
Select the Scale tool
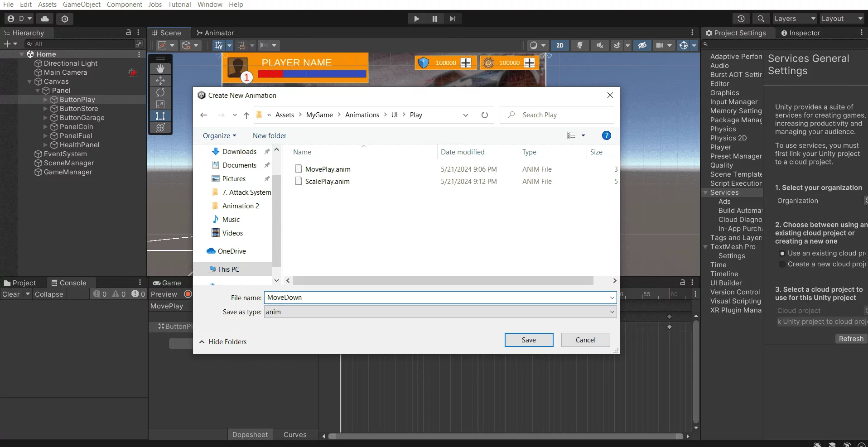coord(160,104)
